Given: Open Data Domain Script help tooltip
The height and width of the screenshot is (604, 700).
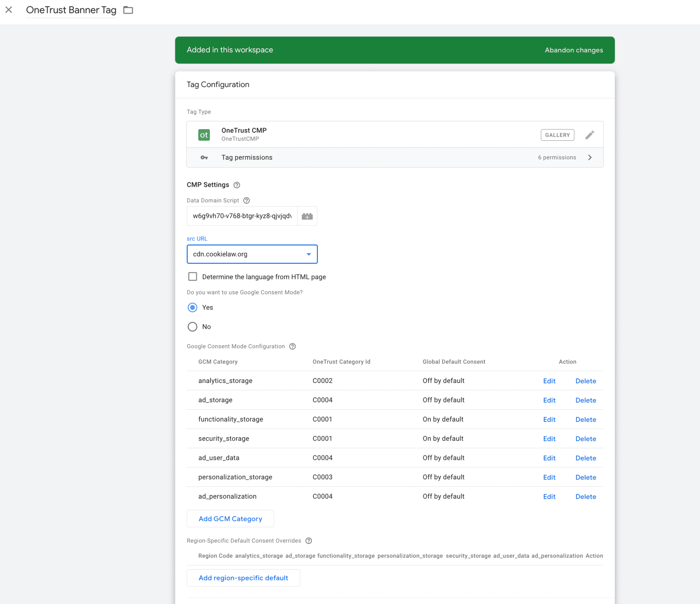Looking at the screenshot, I should pos(247,201).
